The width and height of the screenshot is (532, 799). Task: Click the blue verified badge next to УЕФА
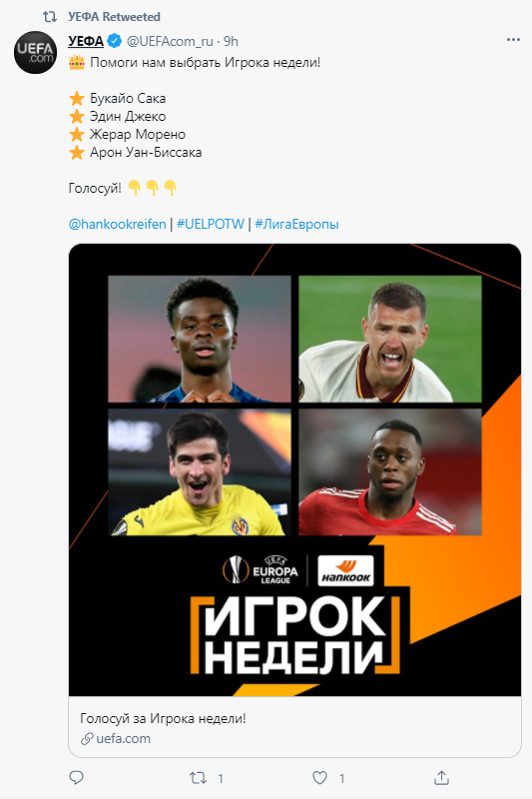pos(114,41)
